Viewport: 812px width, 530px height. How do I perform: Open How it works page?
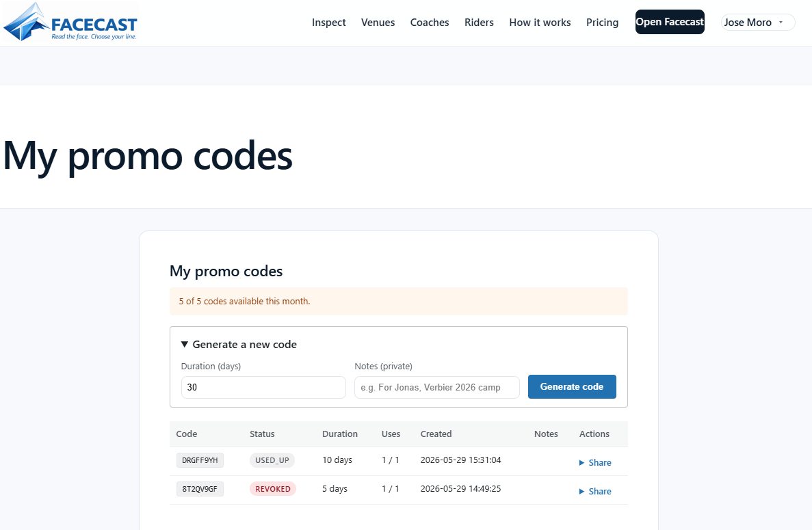pyautogui.click(x=540, y=23)
